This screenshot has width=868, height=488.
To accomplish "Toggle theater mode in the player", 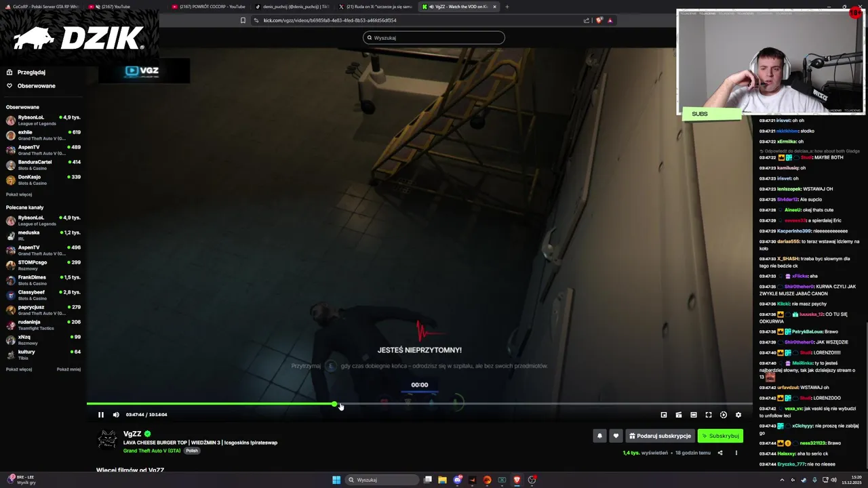I will click(694, 415).
